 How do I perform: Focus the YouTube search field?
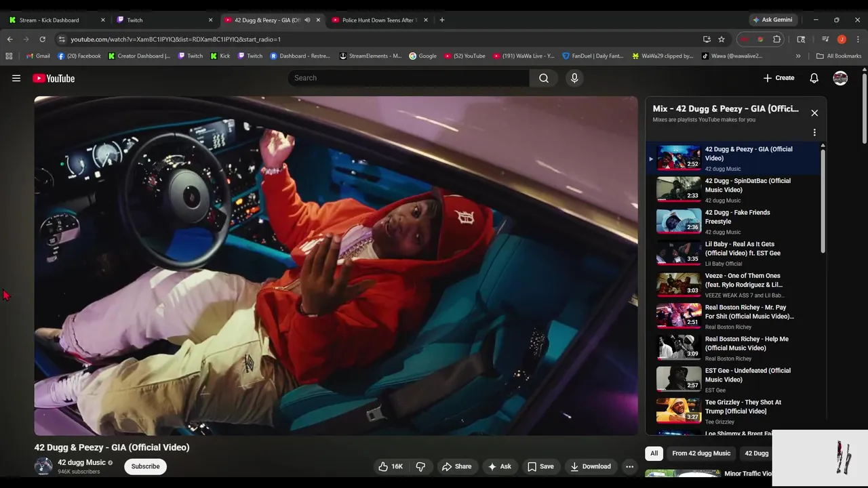pyautogui.click(x=409, y=78)
